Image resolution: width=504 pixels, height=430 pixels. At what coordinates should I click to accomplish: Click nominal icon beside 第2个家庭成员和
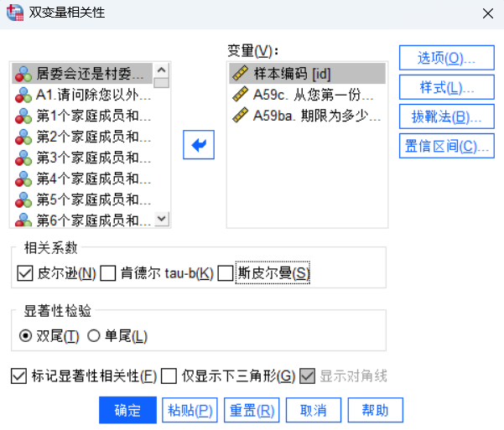[x=23, y=137]
